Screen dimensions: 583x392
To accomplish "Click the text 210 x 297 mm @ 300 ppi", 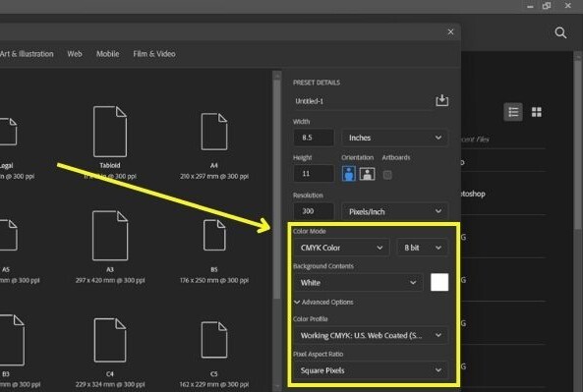I will click(x=214, y=177).
